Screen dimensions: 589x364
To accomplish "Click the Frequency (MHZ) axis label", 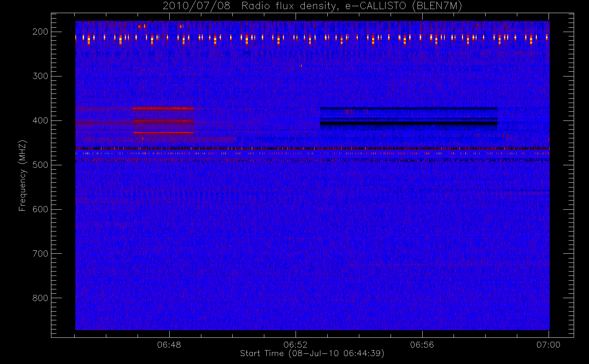I will 23,175.
